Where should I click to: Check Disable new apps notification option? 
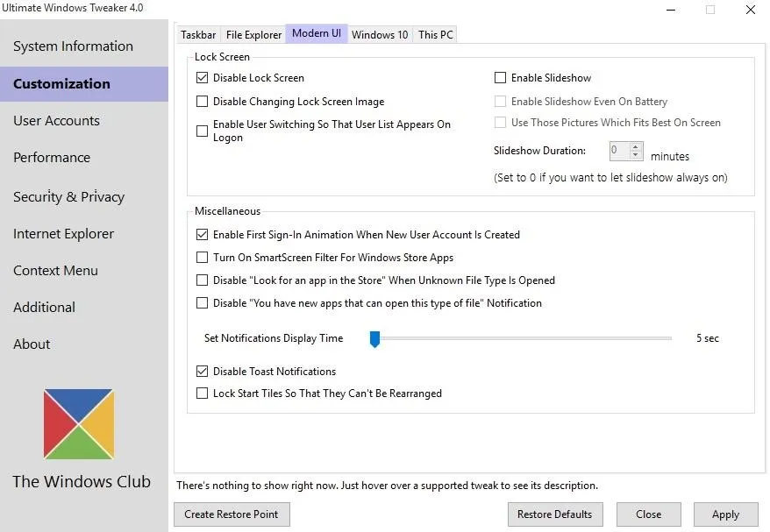(202, 302)
